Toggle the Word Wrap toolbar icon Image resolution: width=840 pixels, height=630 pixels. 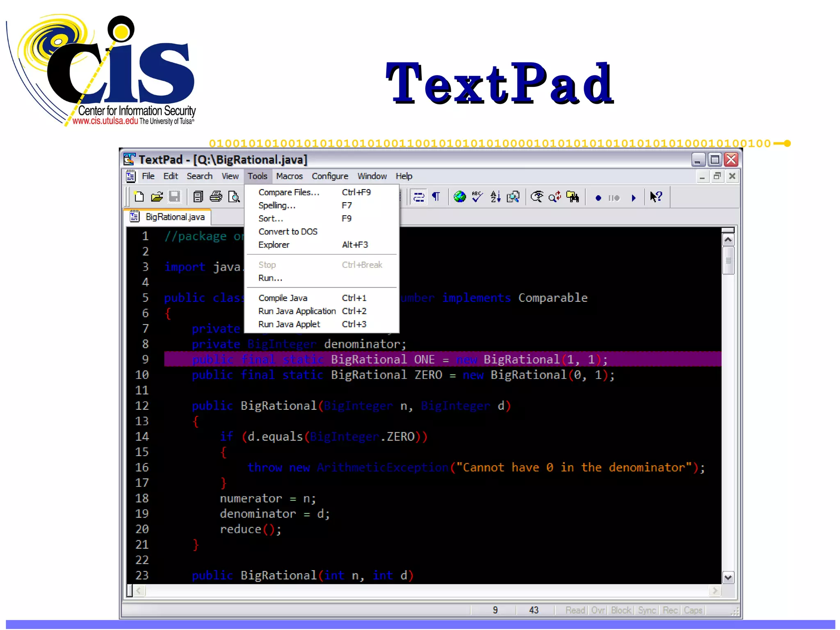pyautogui.click(x=419, y=197)
